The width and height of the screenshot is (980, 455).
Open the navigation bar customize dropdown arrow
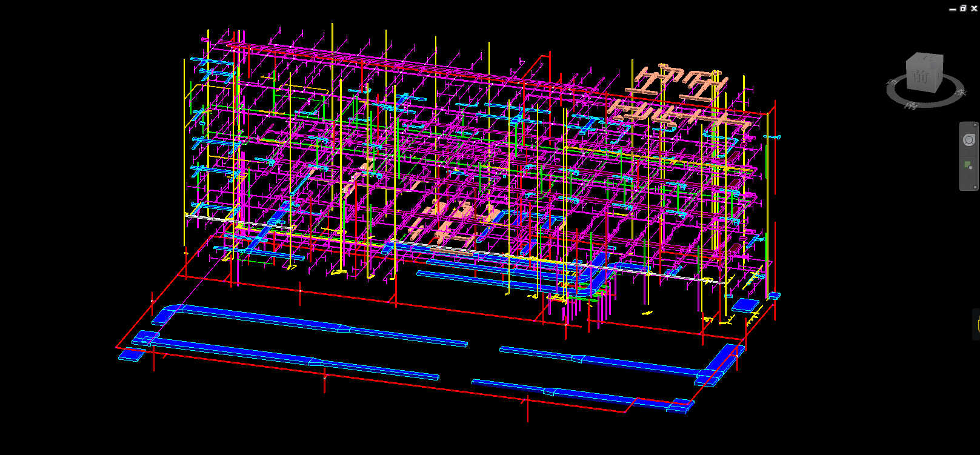tap(975, 187)
